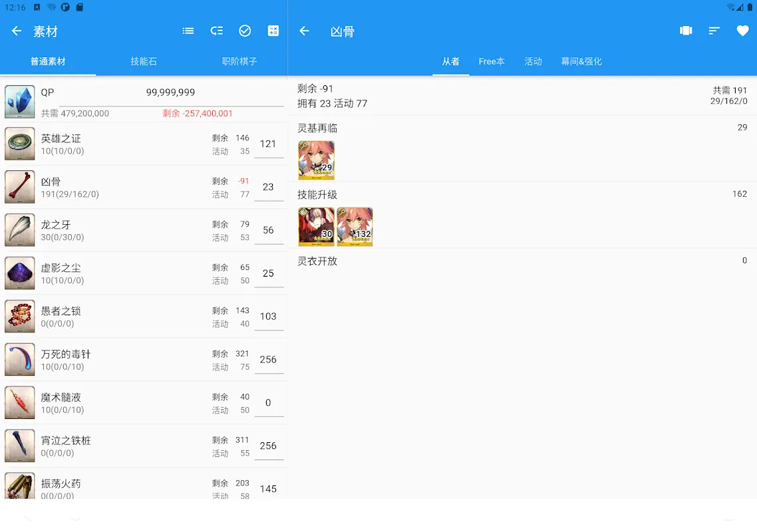This screenshot has width=757, height=532.
Task: Open the sort icon in 凶骨 header
Action: (x=714, y=31)
